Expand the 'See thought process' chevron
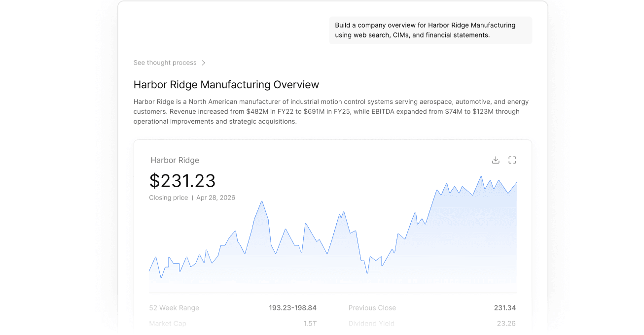644x335 pixels. (x=203, y=63)
